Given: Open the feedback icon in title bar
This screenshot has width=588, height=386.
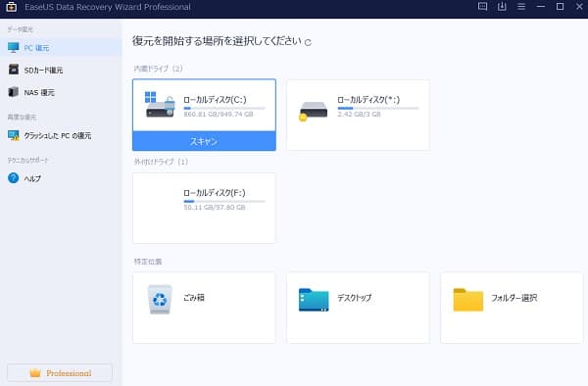Looking at the screenshot, I should (482, 7).
